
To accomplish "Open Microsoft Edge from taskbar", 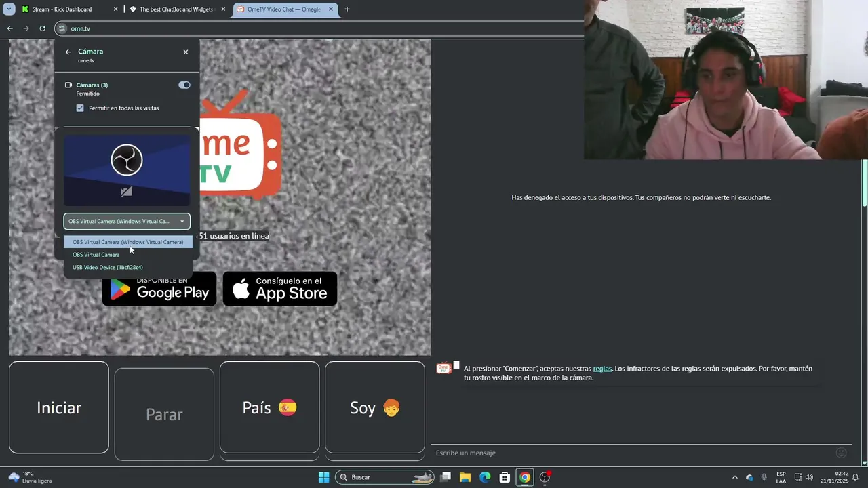I will pos(485,477).
